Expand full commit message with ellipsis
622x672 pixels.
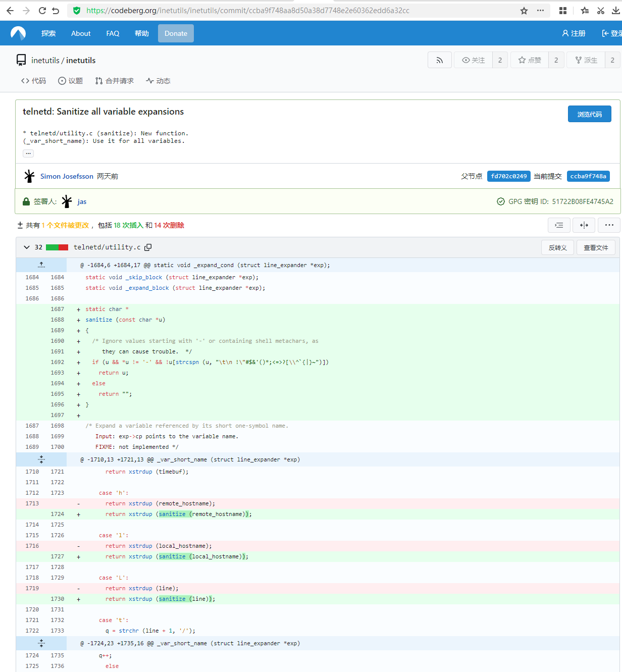[28, 153]
